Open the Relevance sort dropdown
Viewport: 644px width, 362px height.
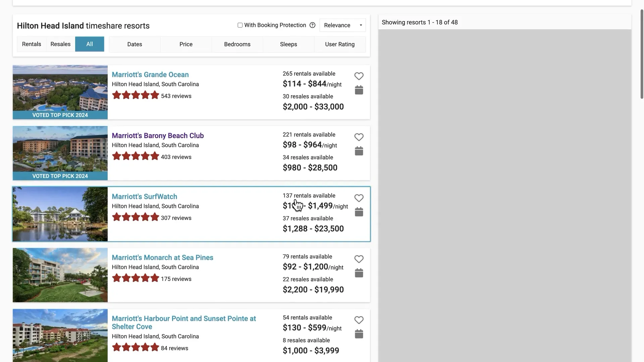(342, 25)
